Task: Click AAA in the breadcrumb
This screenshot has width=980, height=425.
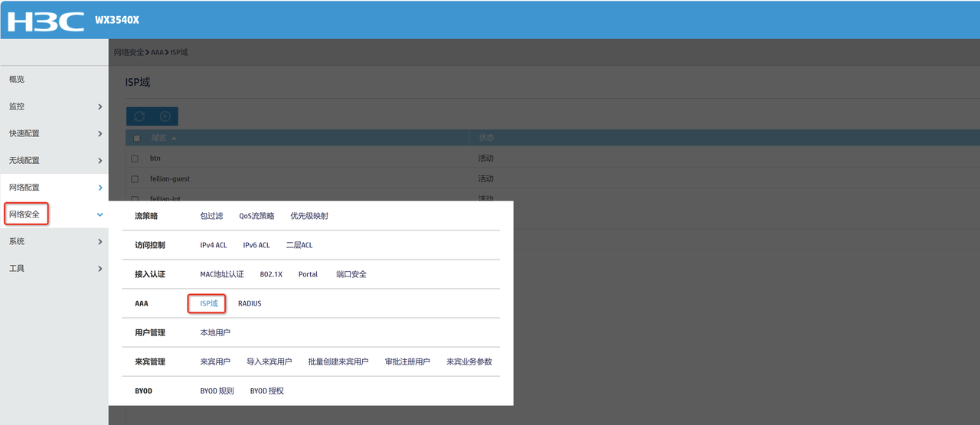Action: [x=157, y=52]
